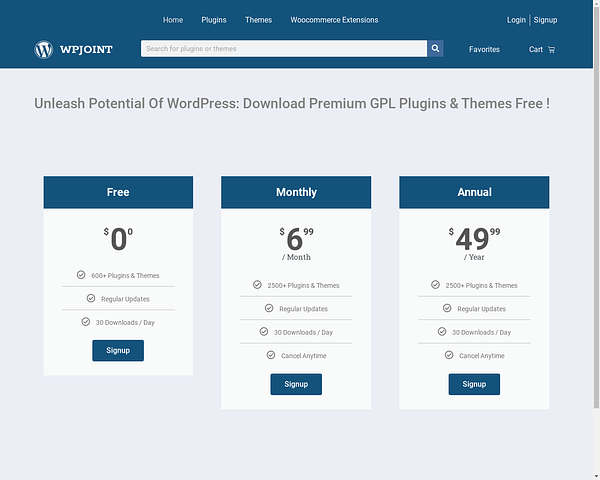Click checkmark icon beside Monthly Cancel Anytime
This screenshot has height=480, width=600.
coord(270,355)
